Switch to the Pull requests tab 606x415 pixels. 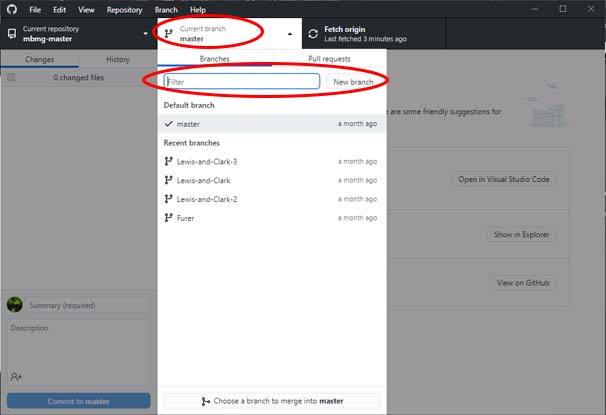329,59
